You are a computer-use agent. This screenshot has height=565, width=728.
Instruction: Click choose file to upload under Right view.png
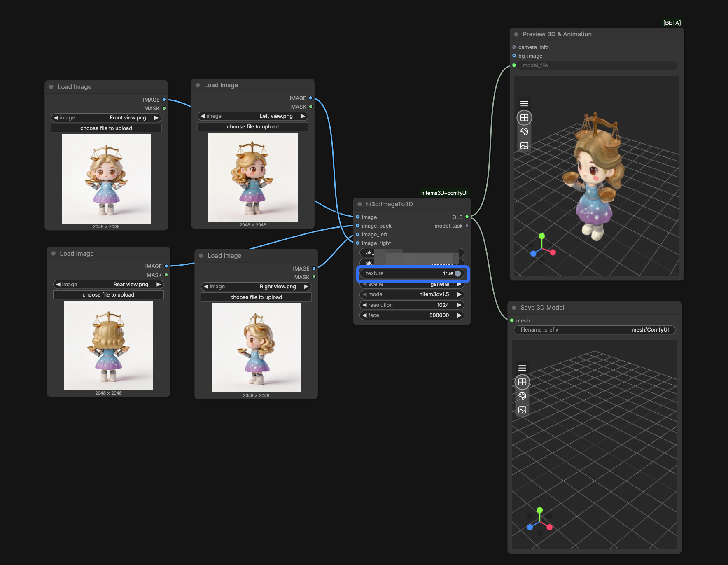pyautogui.click(x=256, y=297)
